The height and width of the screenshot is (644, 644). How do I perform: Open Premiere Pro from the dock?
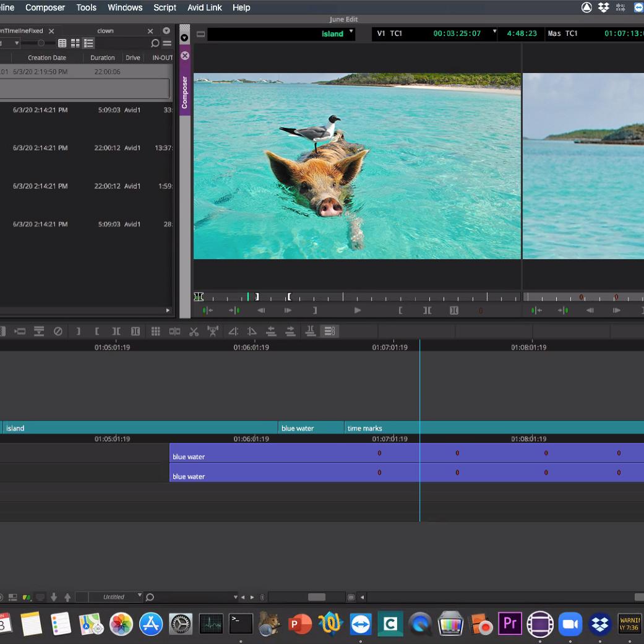tap(510, 624)
